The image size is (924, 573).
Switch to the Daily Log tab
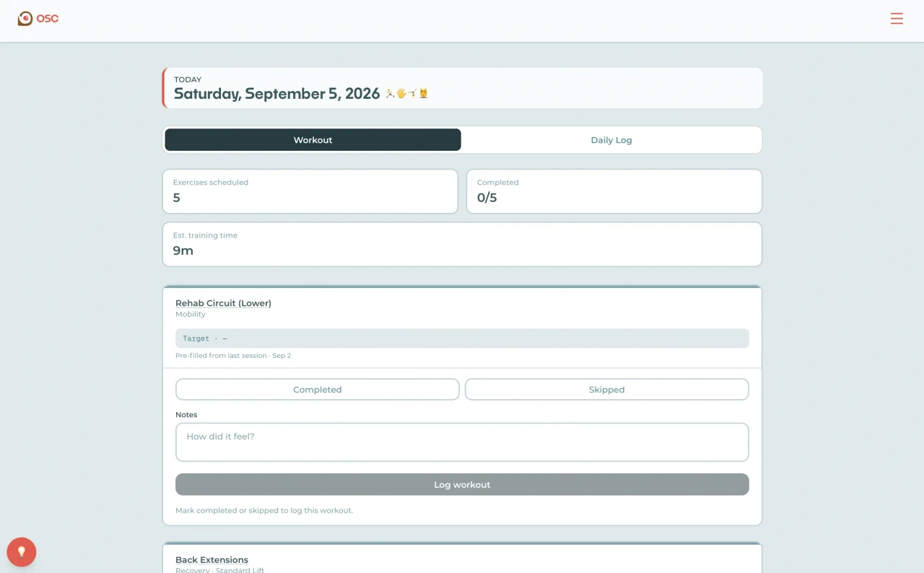(611, 140)
